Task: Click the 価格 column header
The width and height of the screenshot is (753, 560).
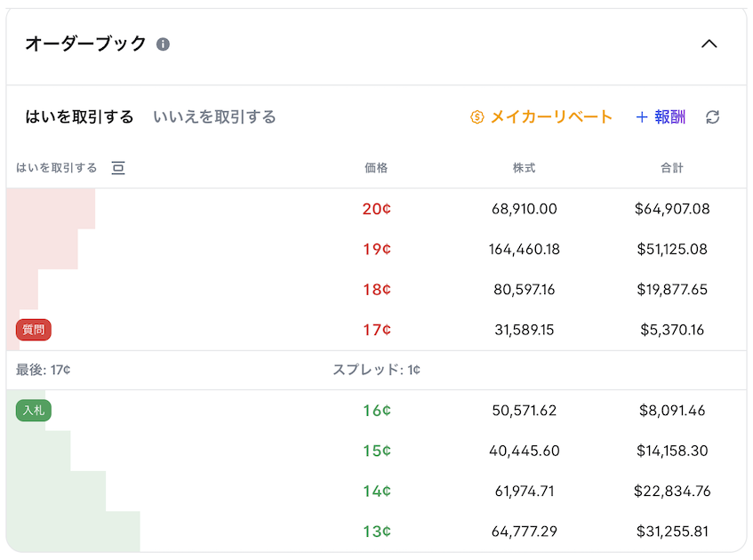Action: (376, 168)
